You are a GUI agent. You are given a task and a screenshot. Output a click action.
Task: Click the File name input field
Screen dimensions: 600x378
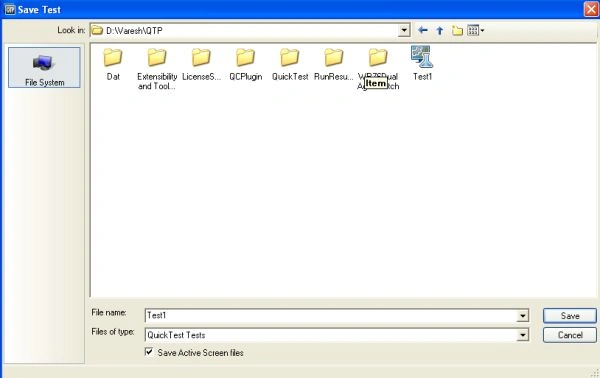point(331,316)
